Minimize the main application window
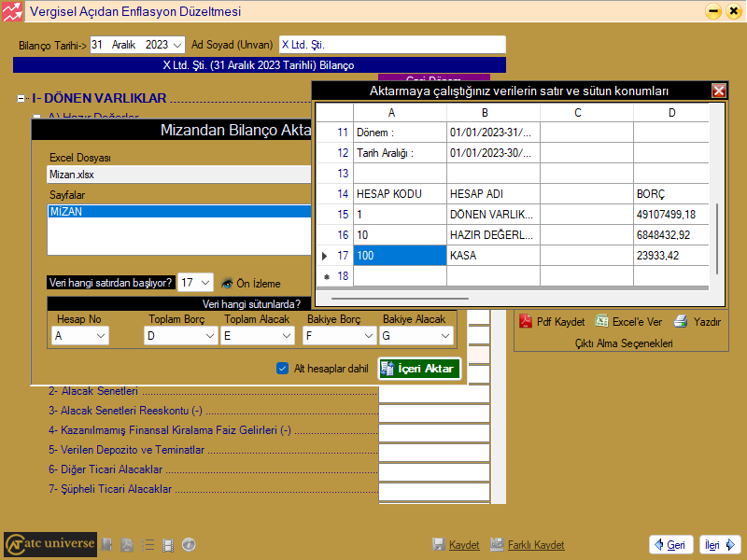The width and height of the screenshot is (747, 560). (713, 11)
